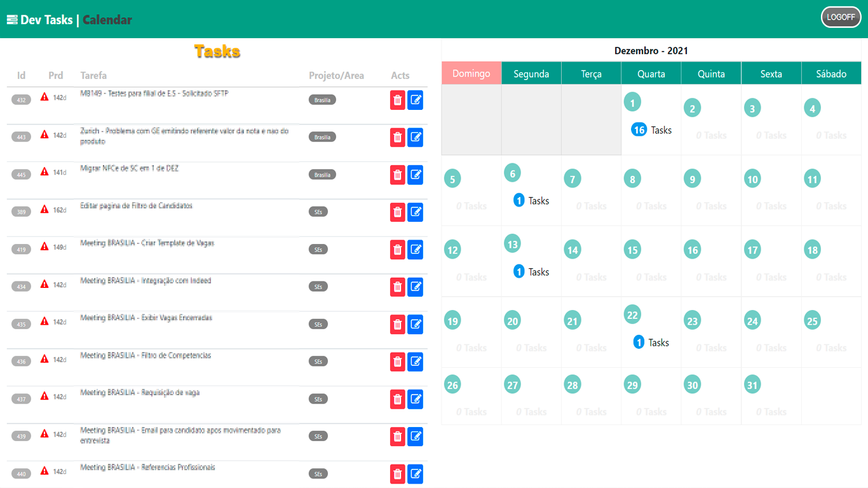Image resolution: width=868 pixels, height=488 pixels.
Task: Edit task 434 Integração com Indeed
Action: pos(415,287)
